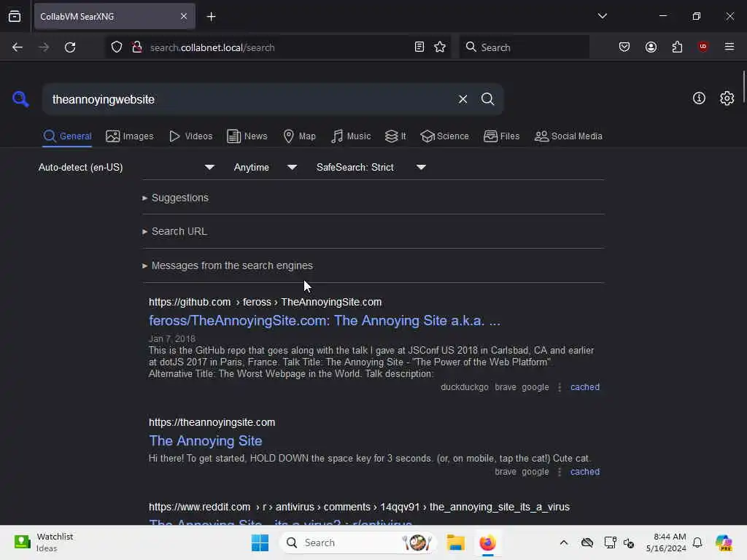Switch to the News category
The image size is (747, 560).
click(x=247, y=136)
